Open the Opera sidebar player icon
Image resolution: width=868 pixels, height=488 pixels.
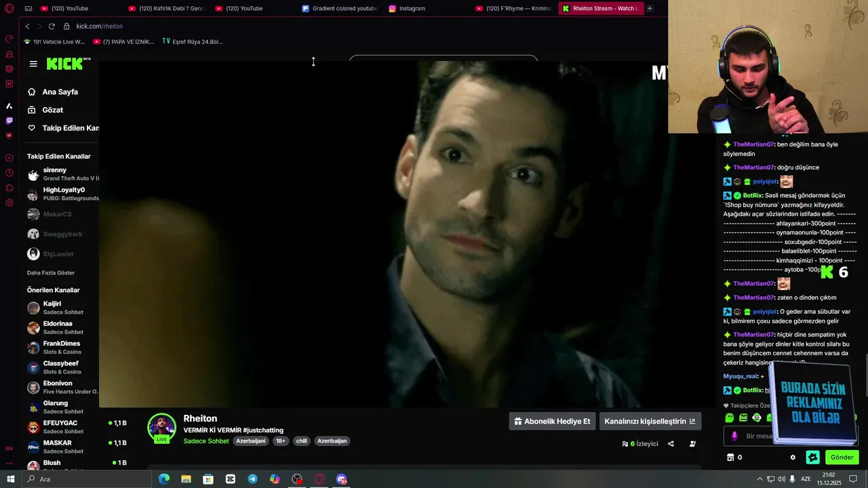click(9, 158)
